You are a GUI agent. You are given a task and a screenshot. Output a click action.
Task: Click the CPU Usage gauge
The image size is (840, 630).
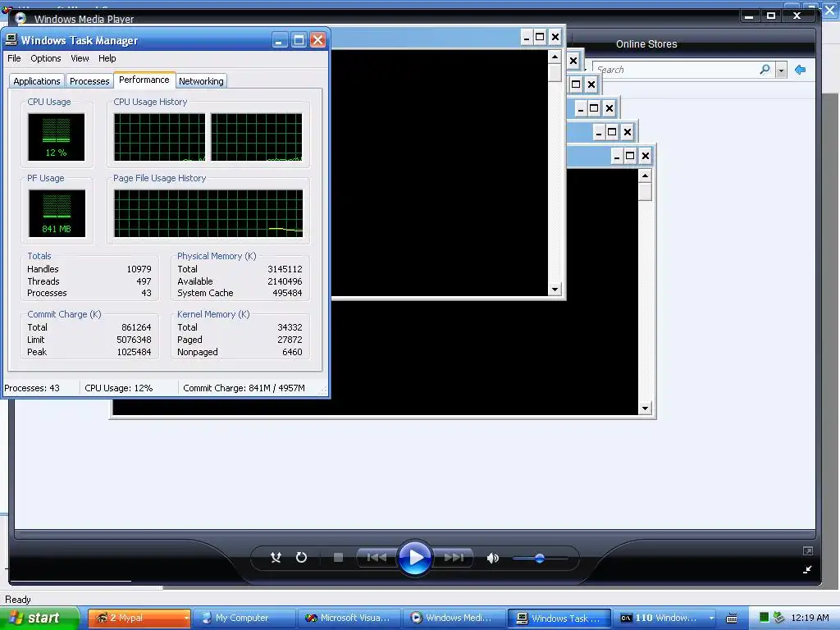(x=57, y=137)
